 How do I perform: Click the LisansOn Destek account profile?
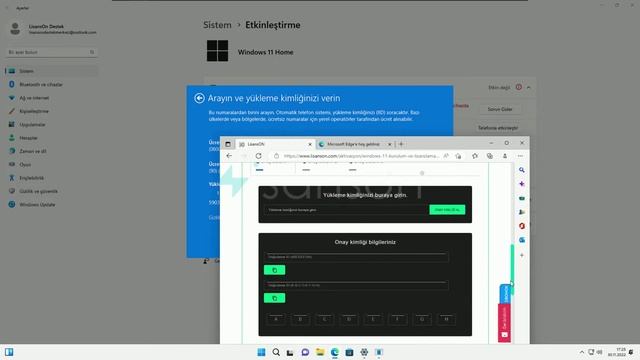point(52,29)
